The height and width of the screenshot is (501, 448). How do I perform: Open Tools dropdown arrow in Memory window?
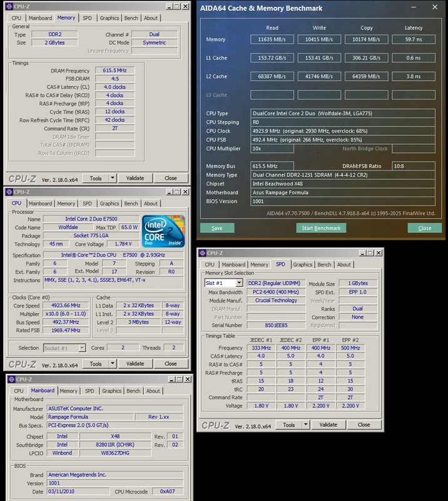click(x=113, y=178)
